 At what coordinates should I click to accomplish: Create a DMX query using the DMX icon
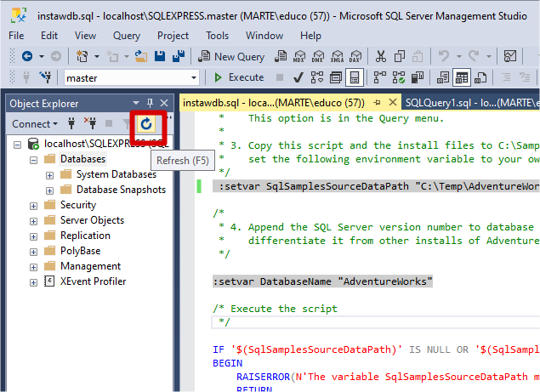point(318,56)
